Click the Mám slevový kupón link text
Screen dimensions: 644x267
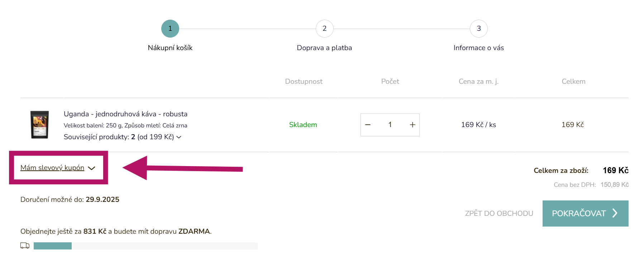(52, 168)
